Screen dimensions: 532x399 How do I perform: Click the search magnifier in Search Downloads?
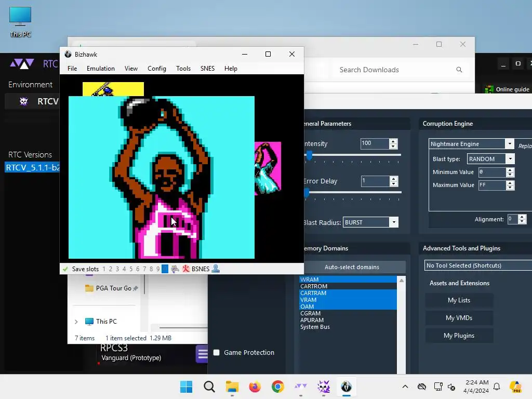point(459,70)
